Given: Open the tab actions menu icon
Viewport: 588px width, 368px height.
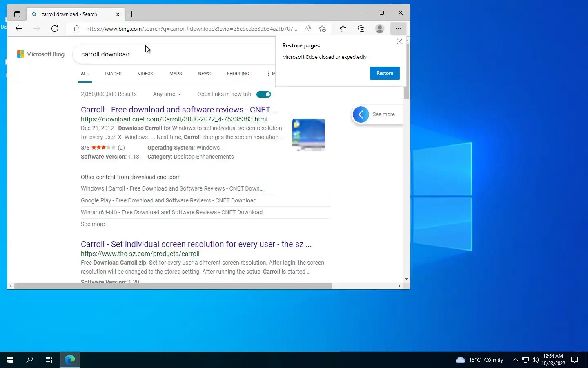Looking at the screenshot, I should pos(17,14).
